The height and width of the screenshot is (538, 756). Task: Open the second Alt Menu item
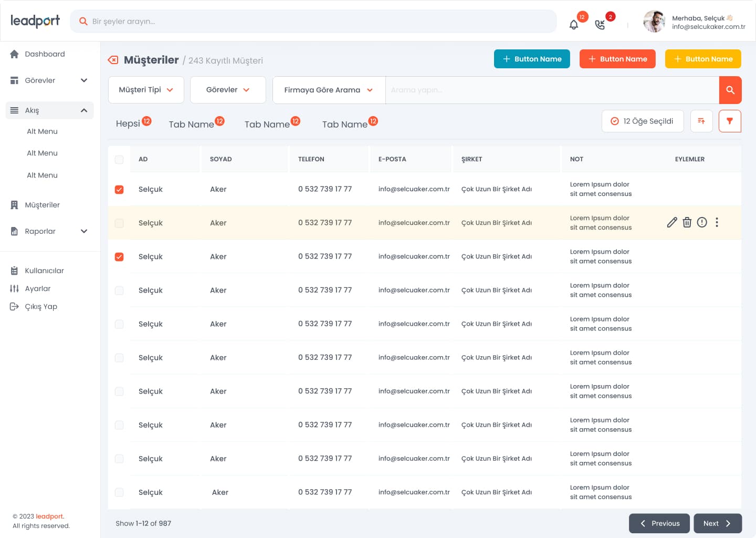pyautogui.click(x=42, y=153)
